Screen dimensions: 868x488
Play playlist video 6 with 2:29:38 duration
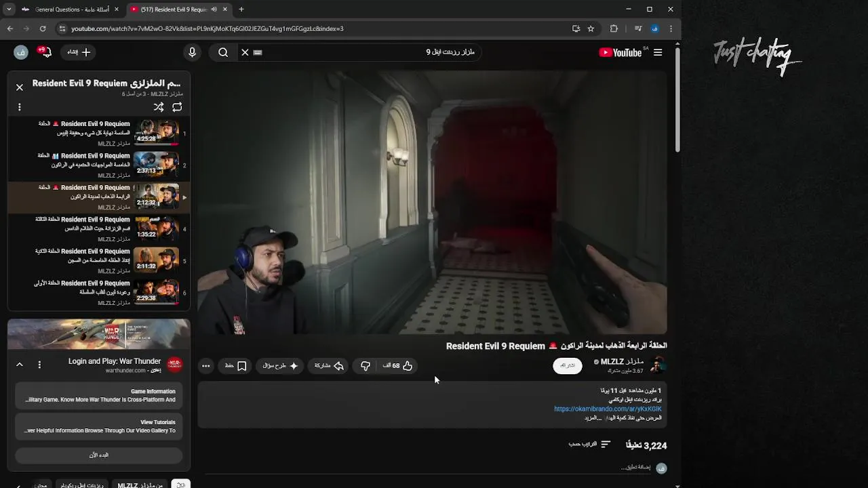coord(99,292)
